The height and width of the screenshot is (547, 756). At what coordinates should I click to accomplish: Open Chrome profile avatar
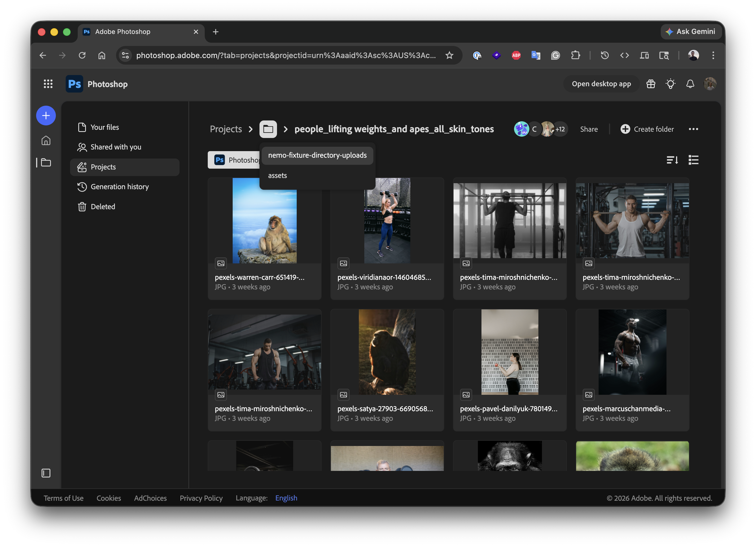coord(693,55)
